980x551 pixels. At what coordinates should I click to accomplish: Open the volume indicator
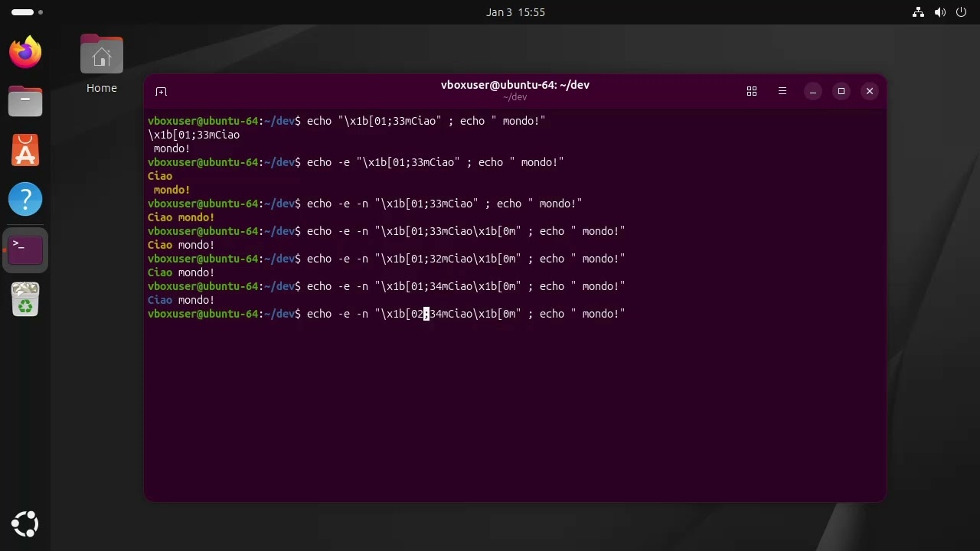click(x=940, y=12)
